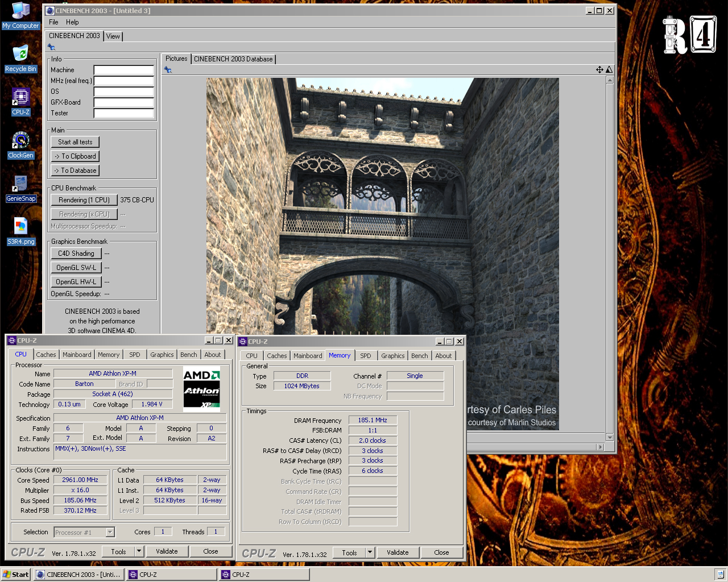Click Start all tests button
Image resolution: width=728 pixels, height=582 pixels.
(75, 142)
